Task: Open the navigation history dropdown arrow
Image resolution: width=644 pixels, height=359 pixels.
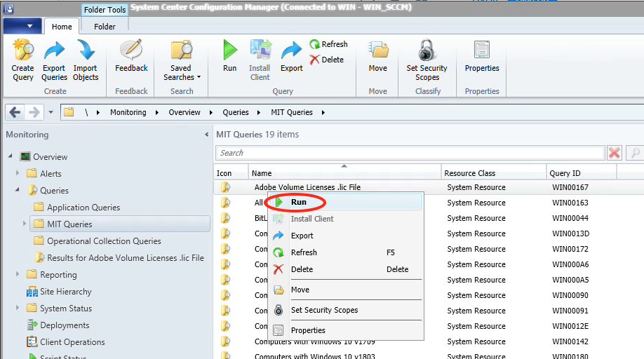Action: pyautogui.click(x=51, y=112)
